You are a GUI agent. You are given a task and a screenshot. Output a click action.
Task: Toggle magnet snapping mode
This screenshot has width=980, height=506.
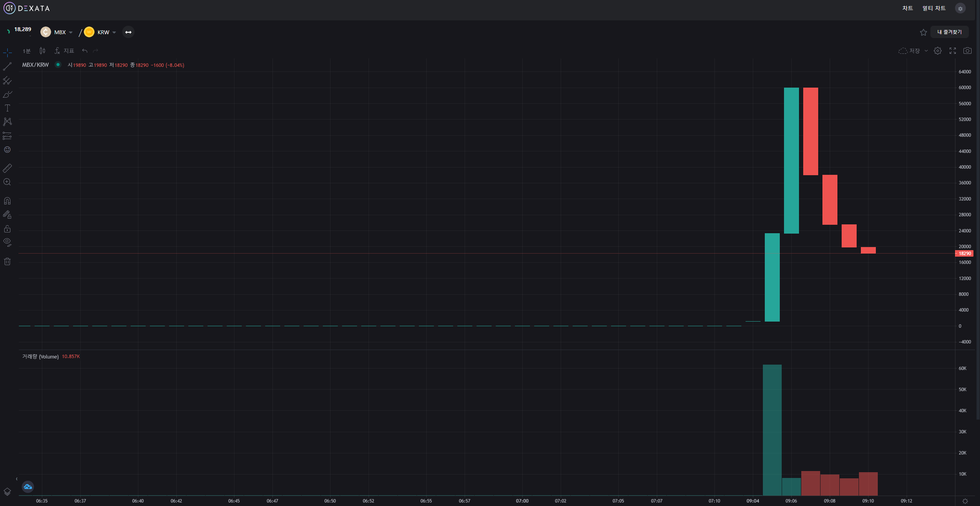pyautogui.click(x=7, y=201)
